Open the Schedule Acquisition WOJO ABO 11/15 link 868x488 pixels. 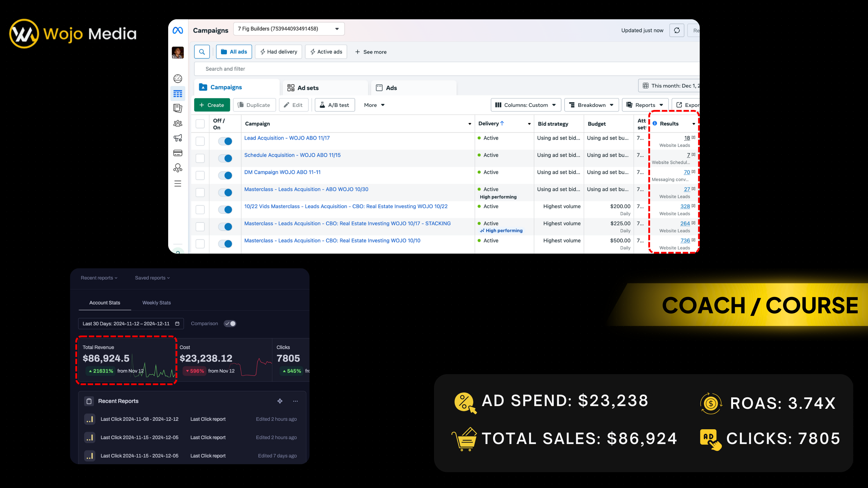(x=292, y=155)
